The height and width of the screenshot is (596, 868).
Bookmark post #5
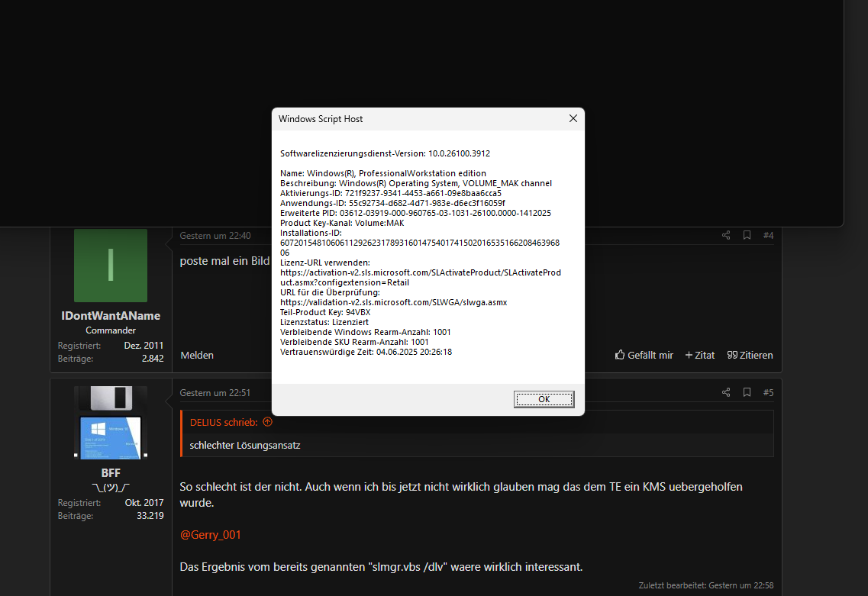(x=747, y=392)
